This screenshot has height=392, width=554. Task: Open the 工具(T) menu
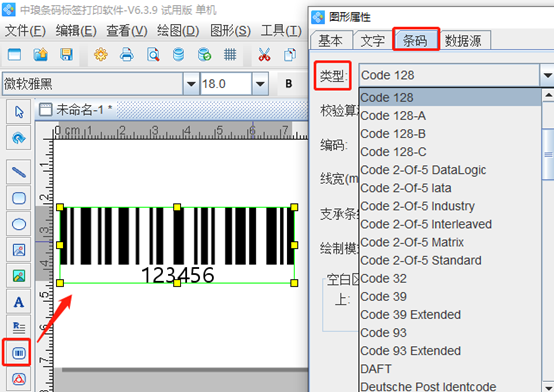(281, 31)
